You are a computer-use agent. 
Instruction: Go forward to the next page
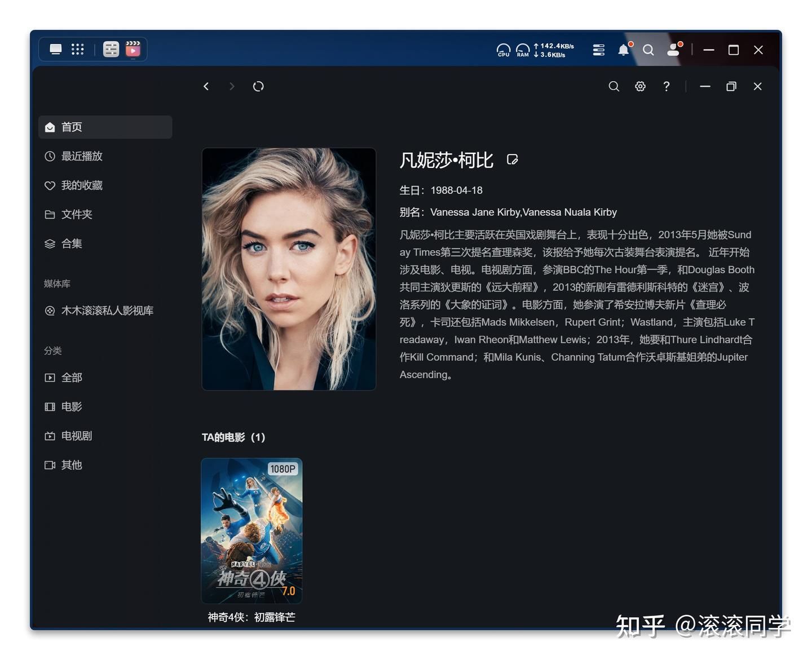tap(232, 86)
